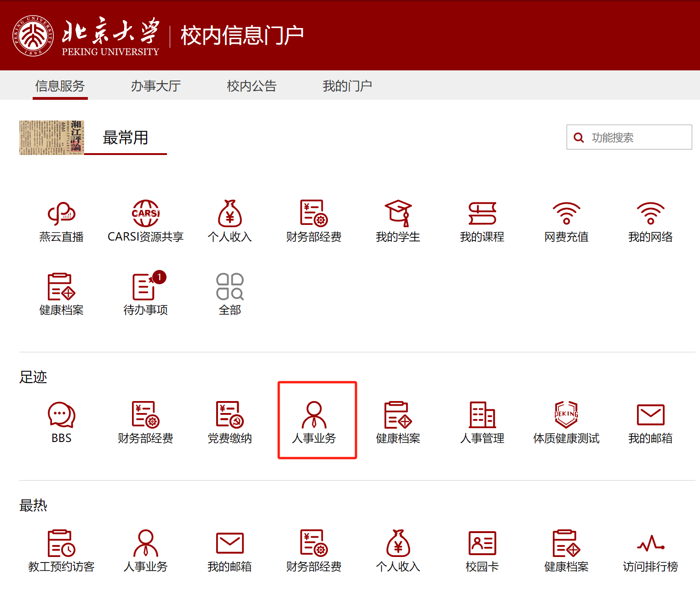Open the 待办事项 icon with badge

pos(145,287)
